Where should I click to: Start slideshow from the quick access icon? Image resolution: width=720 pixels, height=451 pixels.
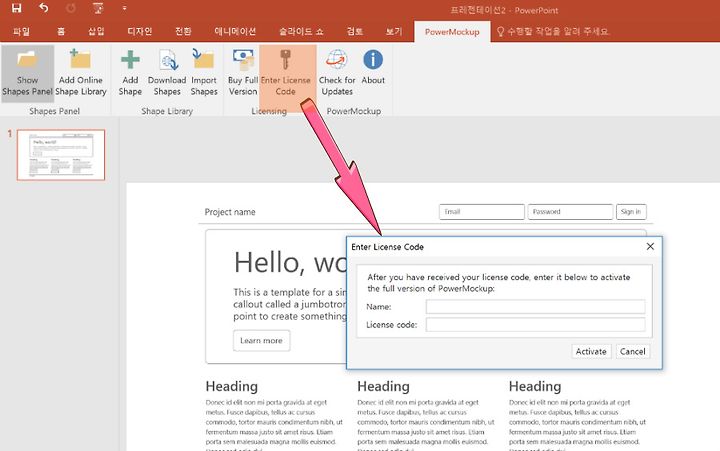(x=98, y=8)
